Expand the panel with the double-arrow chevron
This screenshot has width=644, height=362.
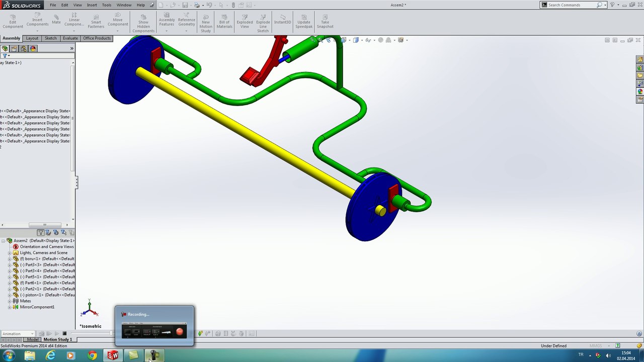point(71,48)
